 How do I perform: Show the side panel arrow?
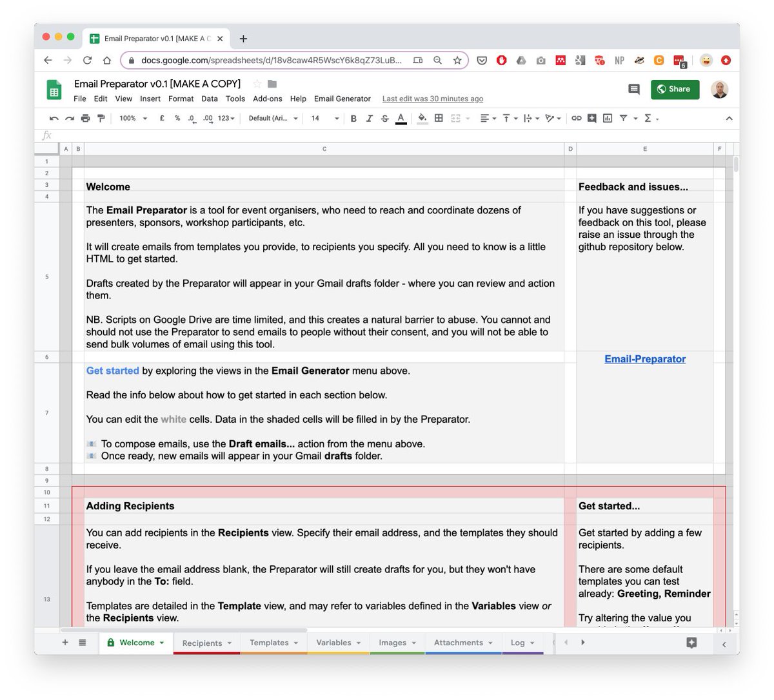click(724, 644)
